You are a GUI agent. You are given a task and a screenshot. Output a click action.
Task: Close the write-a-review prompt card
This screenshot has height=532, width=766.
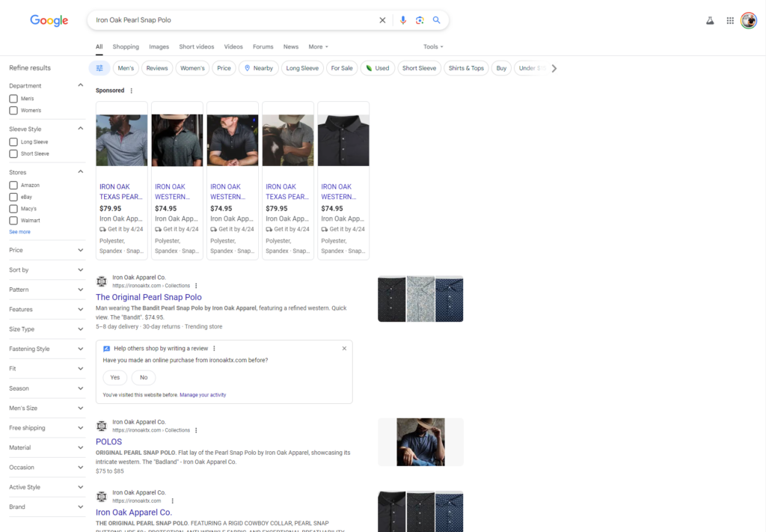pos(344,349)
